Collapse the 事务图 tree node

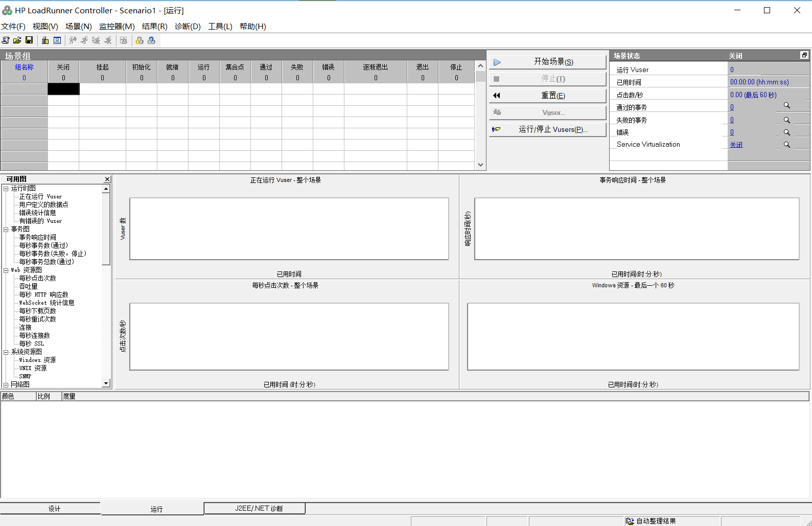pyautogui.click(x=6, y=230)
